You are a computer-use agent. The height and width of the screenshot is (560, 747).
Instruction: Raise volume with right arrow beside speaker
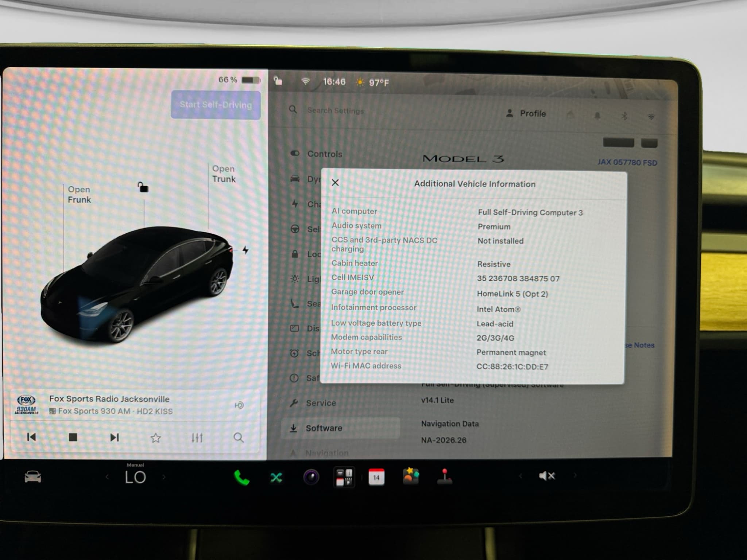[575, 475]
